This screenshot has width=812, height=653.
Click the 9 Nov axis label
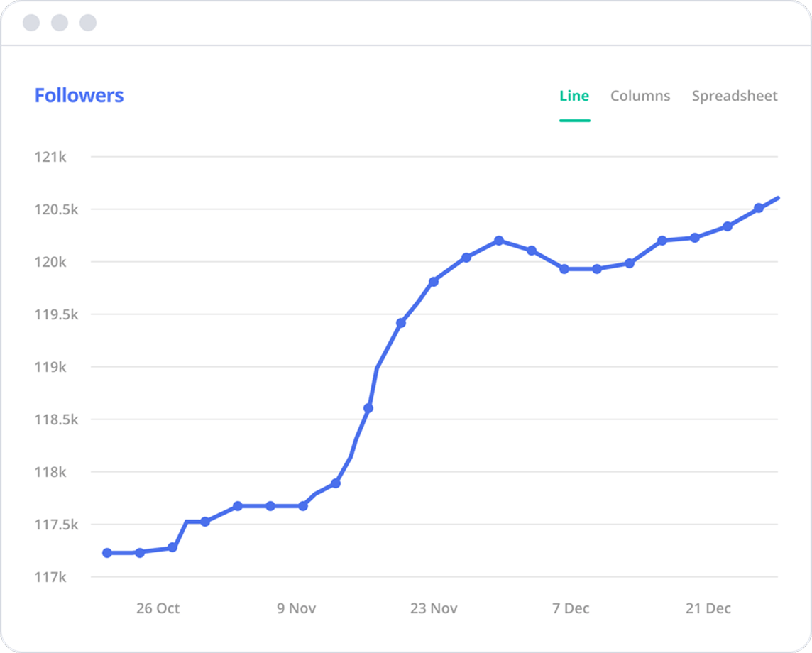click(x=296, y=608)
